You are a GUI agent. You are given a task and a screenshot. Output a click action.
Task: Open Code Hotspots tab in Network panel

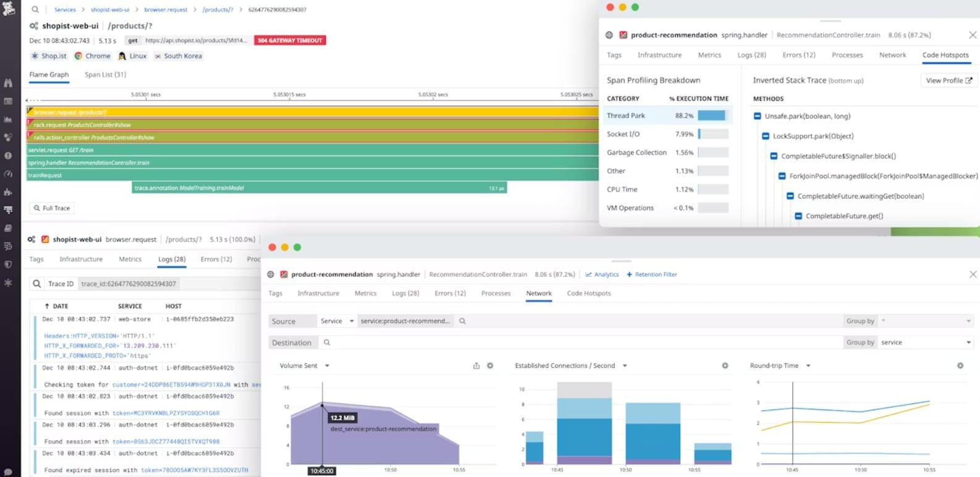[x=589, y=293]
